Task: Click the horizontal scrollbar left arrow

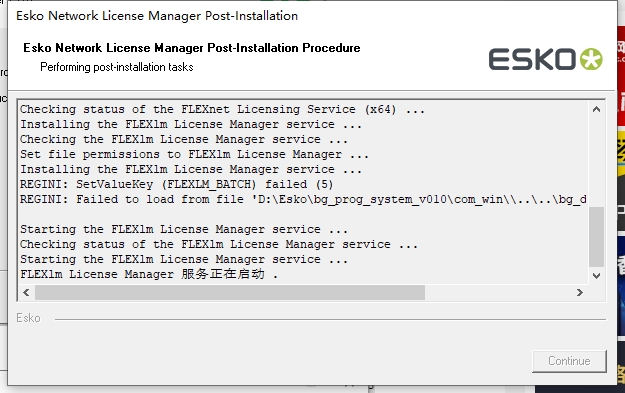Action: [26, 293]
